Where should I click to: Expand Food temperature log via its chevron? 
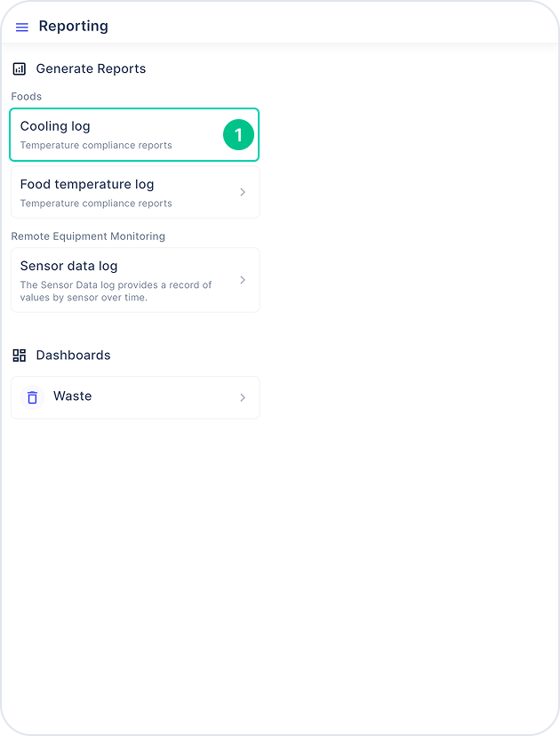point(243,192)
